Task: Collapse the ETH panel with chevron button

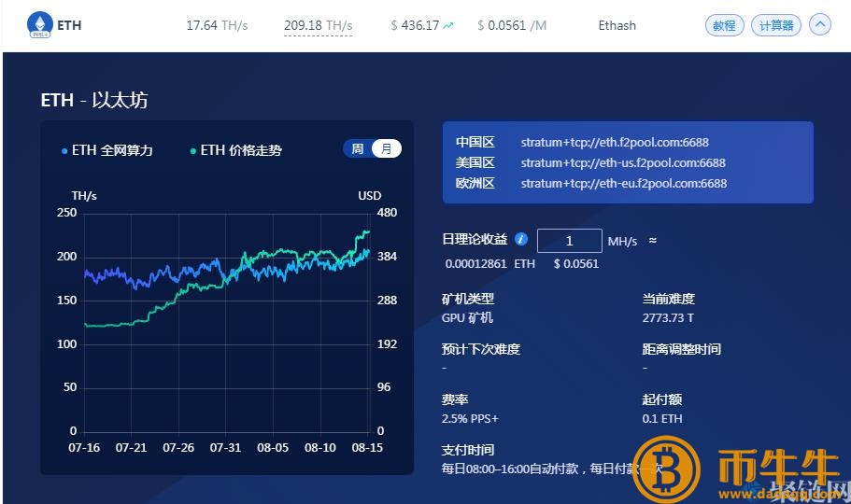Action: [819, 25]
